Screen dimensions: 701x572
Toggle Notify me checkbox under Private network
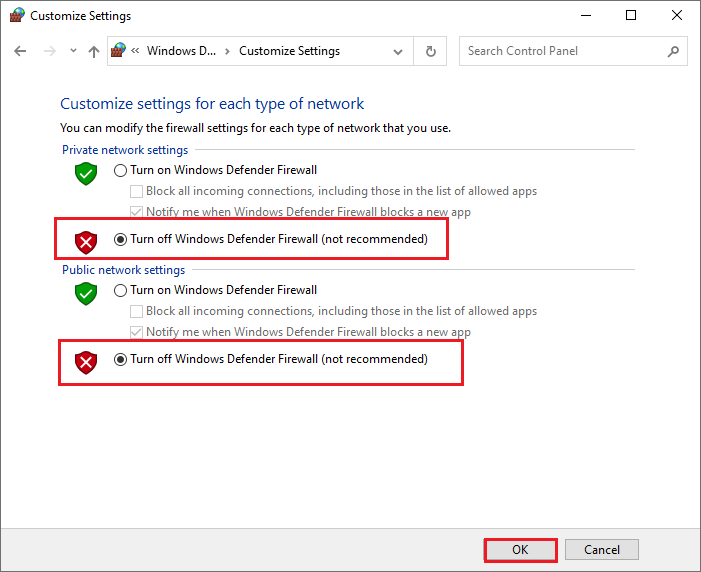[x=136, y=212]
